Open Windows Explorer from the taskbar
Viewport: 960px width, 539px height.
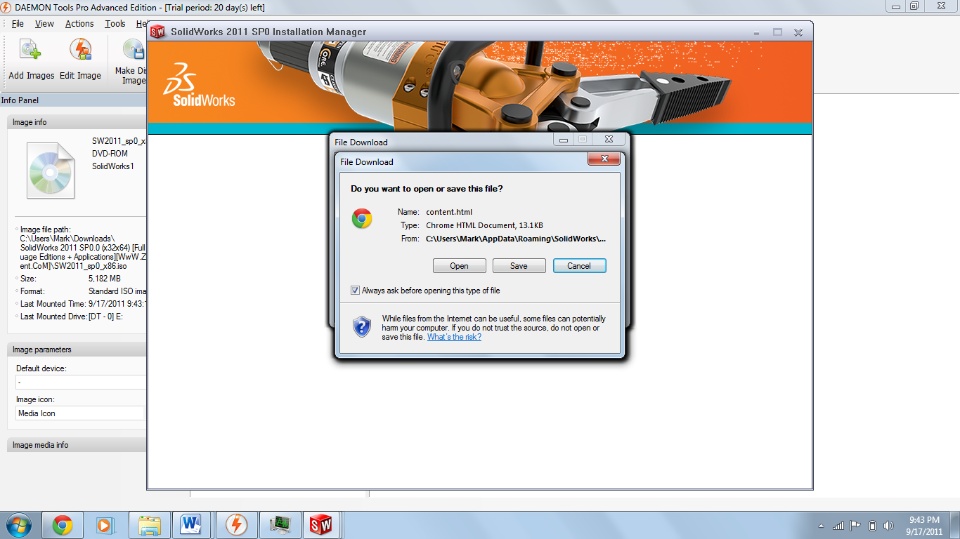point(149,525)
